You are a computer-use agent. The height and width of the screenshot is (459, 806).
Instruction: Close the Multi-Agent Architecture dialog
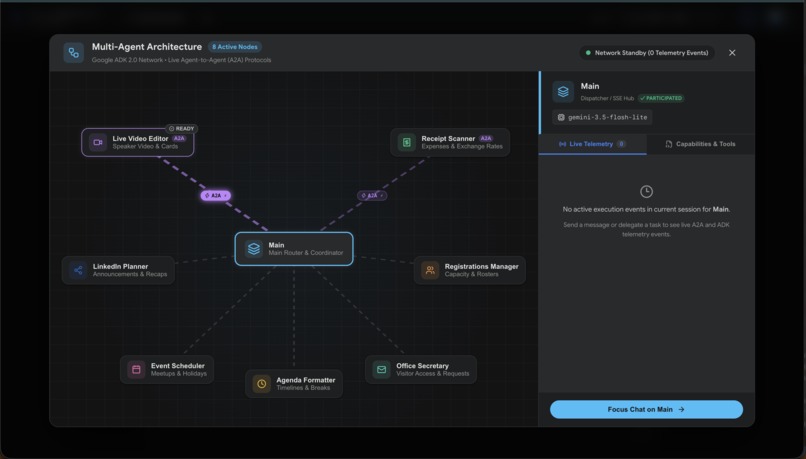click(x=732, y=52)
